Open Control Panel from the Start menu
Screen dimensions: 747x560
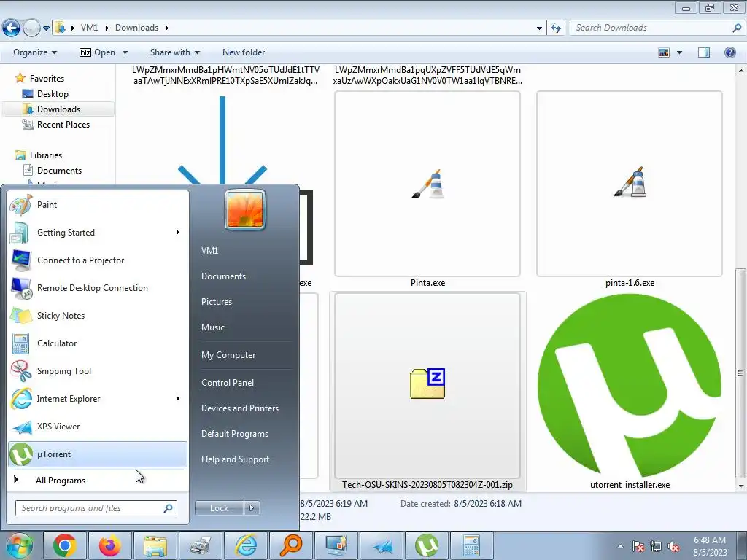click(228, 383)
